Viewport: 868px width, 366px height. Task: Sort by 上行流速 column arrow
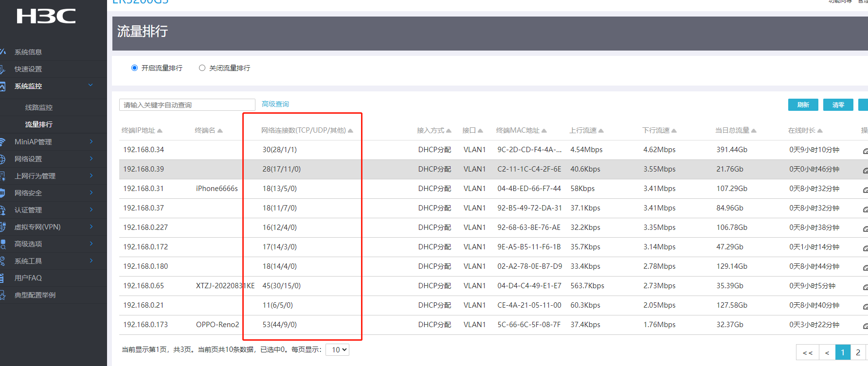point(601,131)
